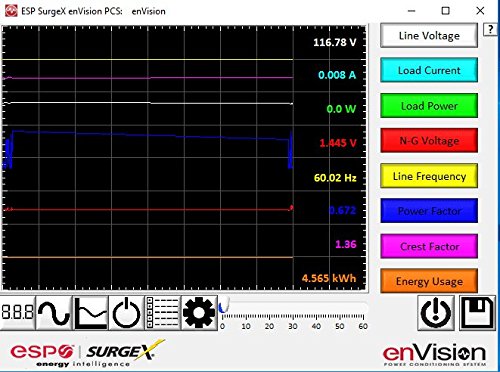
Task: Close the enVision window
Action: pyautogui.click(x=480, y=11)
